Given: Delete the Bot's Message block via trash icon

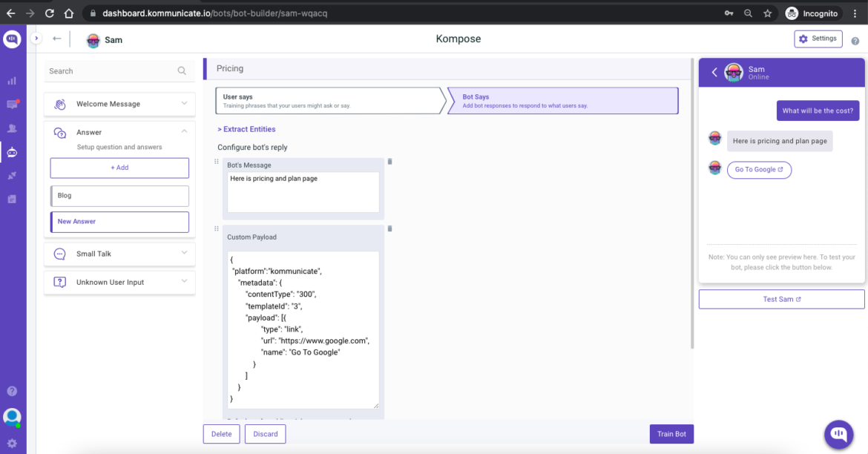Looking at the screenshot, I should [x=389, y=162].
